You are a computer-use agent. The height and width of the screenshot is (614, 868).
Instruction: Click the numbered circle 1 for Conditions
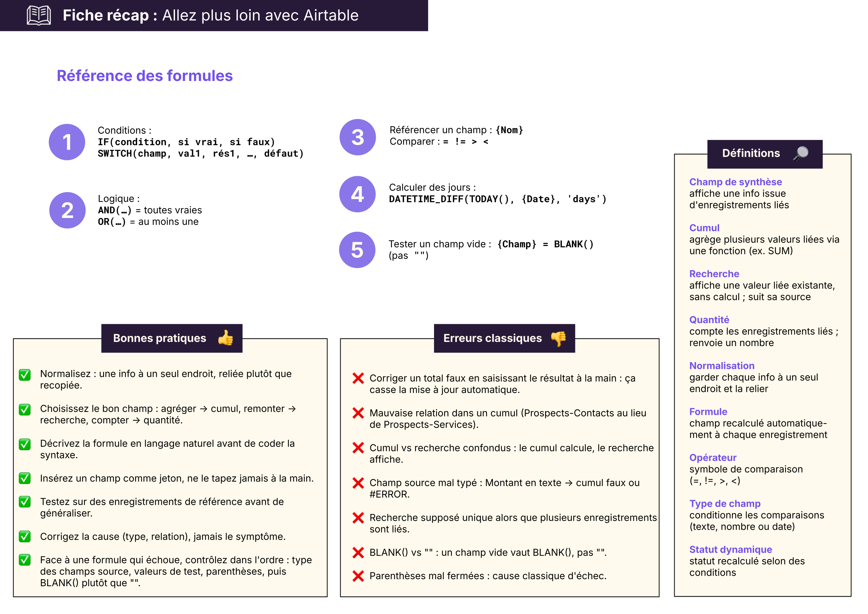(x=67, y=142)
